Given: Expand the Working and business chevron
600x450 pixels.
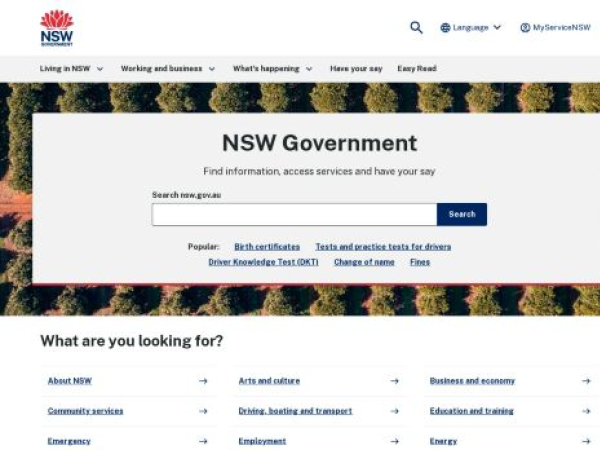Looking at the screenshot, I should [212, 69].
